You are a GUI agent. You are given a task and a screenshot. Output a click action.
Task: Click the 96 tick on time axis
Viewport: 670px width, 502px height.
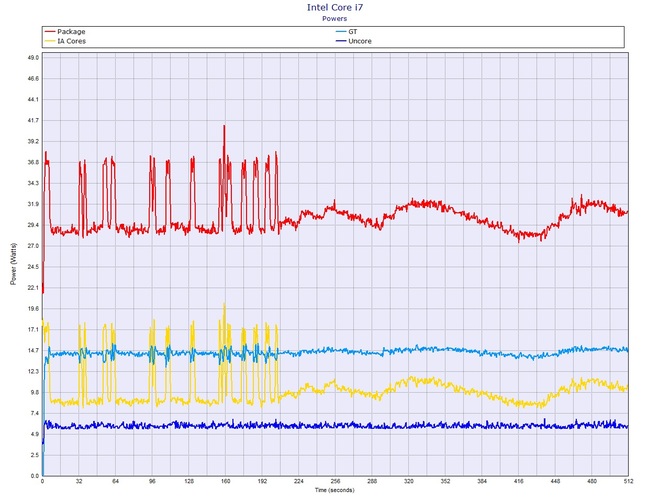(153, 481)
